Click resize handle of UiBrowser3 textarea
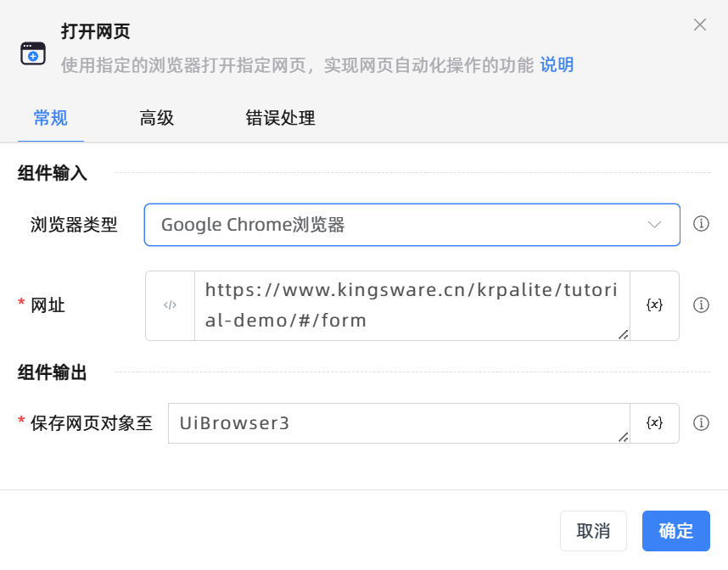This screenshot has height=570, width=728. pyautogui.click(x=624, y=437)
